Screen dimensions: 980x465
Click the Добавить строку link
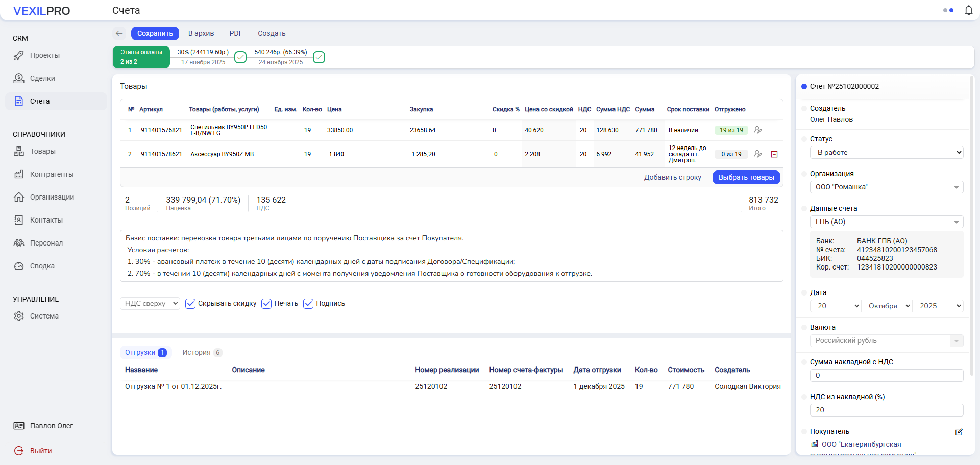coord(672,177)
